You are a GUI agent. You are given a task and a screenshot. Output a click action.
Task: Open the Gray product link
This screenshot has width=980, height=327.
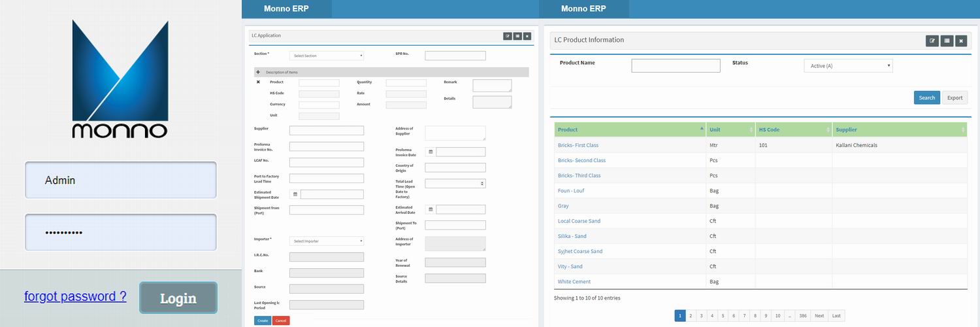coord(563,205)
